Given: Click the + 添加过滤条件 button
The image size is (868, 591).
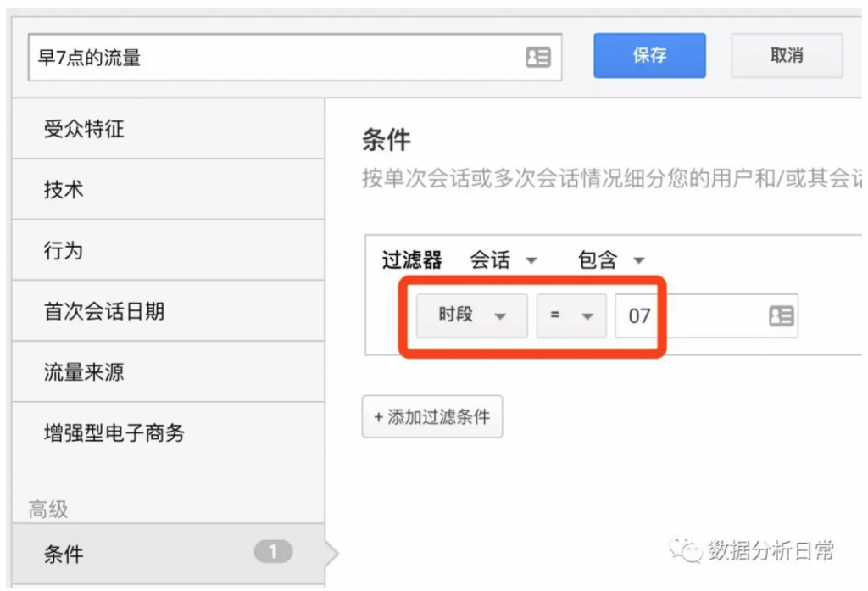Looking at the screenshot, I should (x=432, y=416).
